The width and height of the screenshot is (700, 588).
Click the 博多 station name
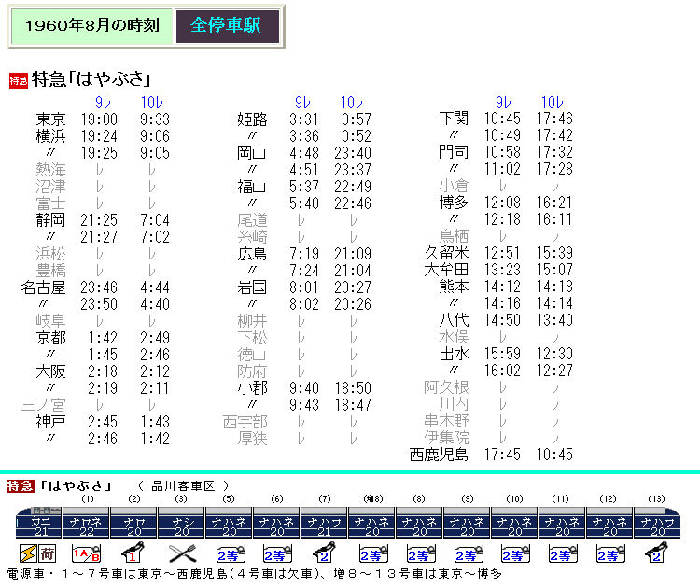coord(454,203)
